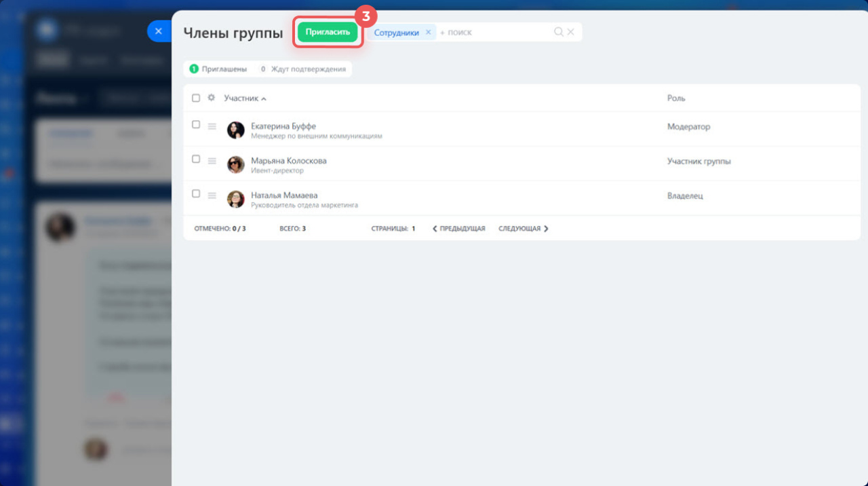Click the Владелец role cell
The image size is (868, 486).
685,195
